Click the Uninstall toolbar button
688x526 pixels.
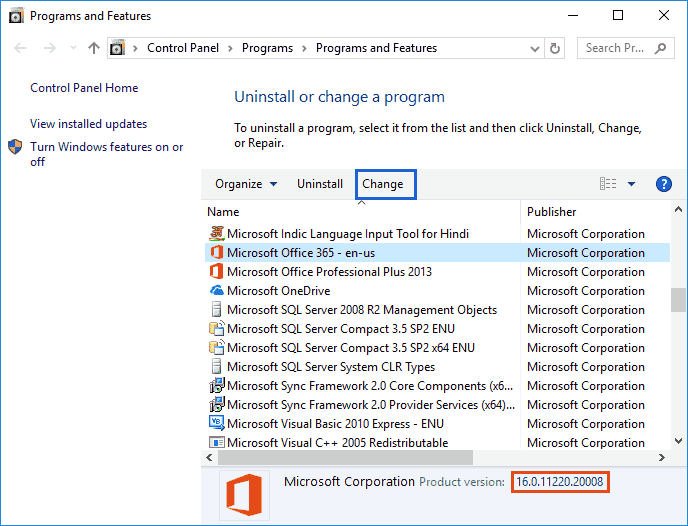pyautogui.click(x=320, y=184)
